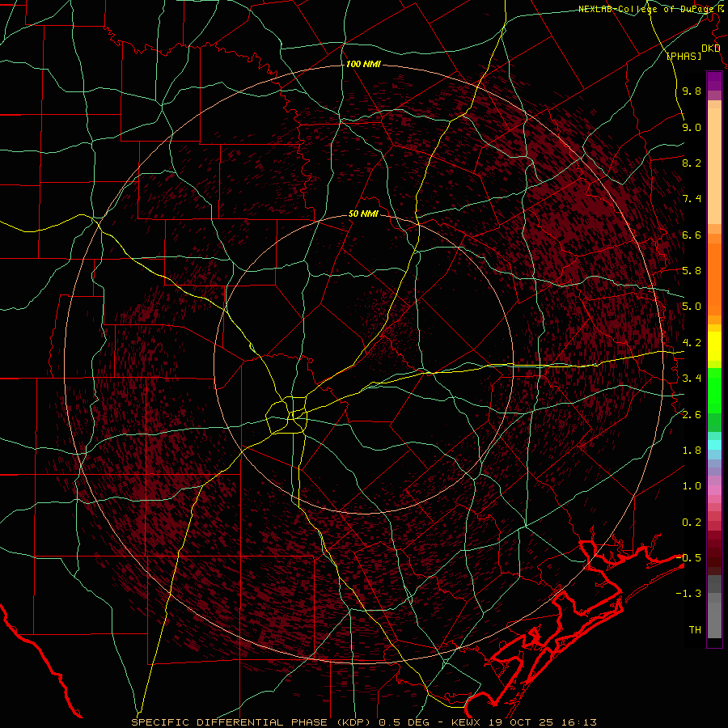
Task: Click the "[PHAS]" legend unit label
Action: pyautogui.click(x=684, y=56)
